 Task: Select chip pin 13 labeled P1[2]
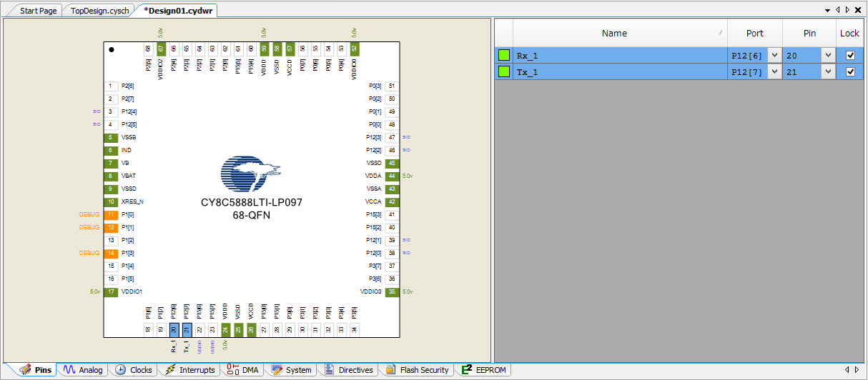click(x=111, y=240)
